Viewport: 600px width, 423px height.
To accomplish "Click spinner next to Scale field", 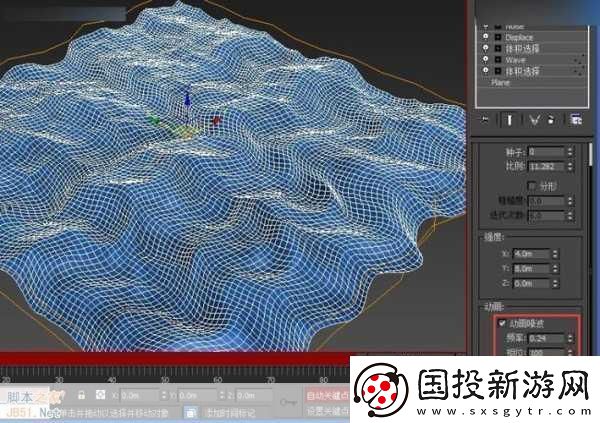I will 570,167.
